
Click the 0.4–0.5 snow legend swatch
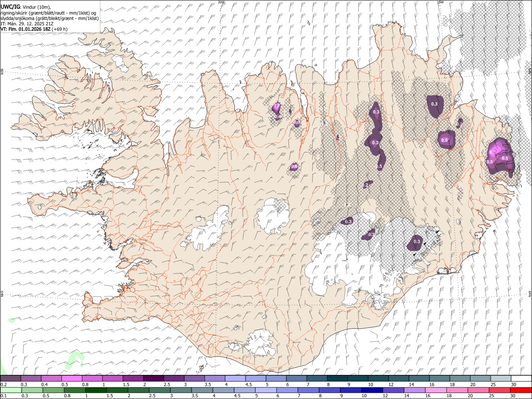pos(52,379)
